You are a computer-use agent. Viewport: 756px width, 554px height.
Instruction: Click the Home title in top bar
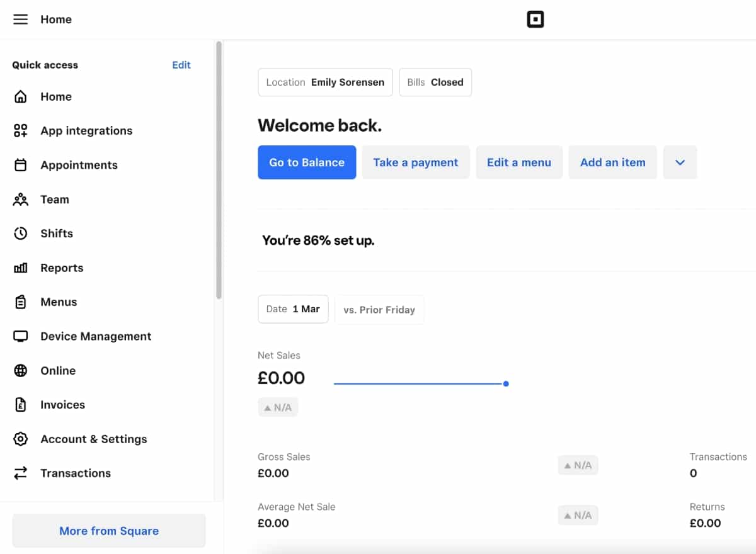(x=56, y=20)
